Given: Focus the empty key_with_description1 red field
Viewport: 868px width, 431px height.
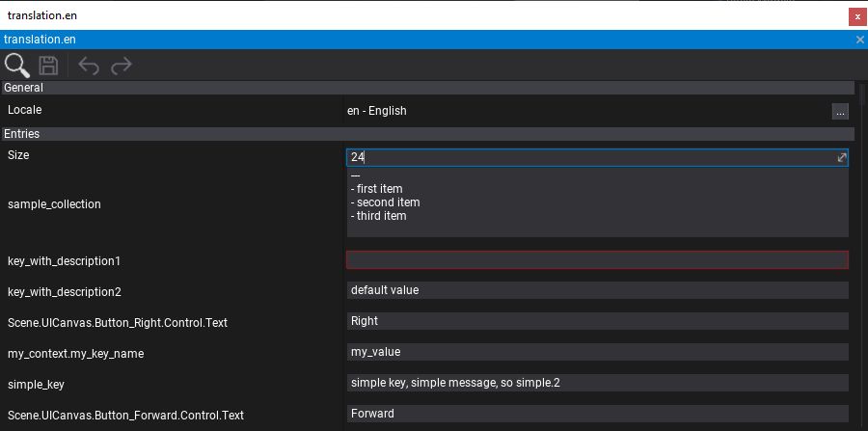Looking at the screenshot, I should [x=597, y=260].
